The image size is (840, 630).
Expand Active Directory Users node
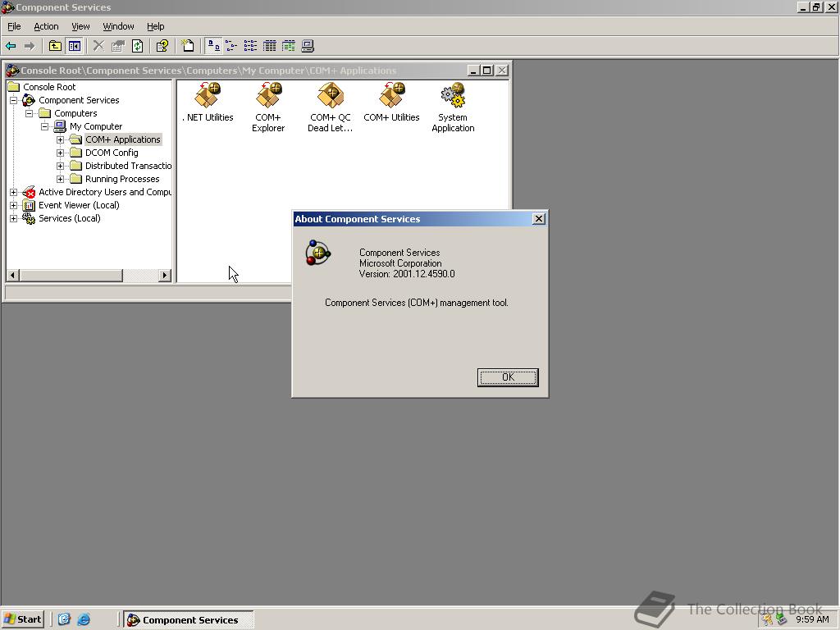tap(14, 192)
